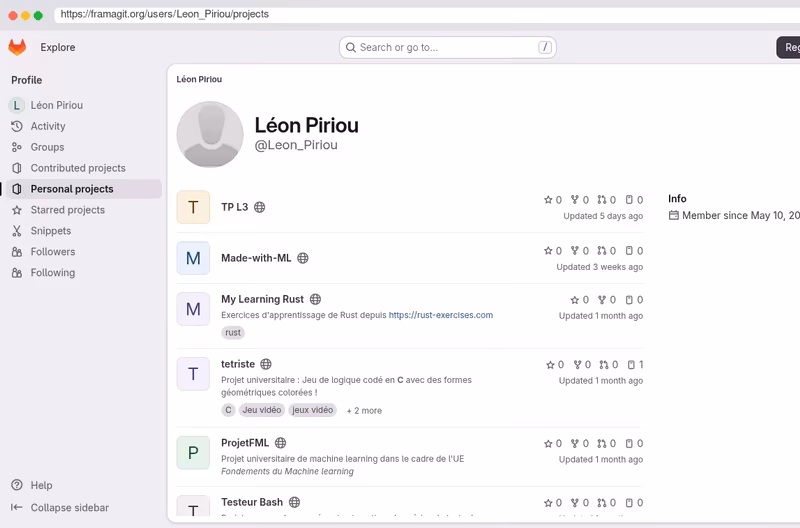
Task: Click the Member since May 10 text
Action: pos(741,215)
